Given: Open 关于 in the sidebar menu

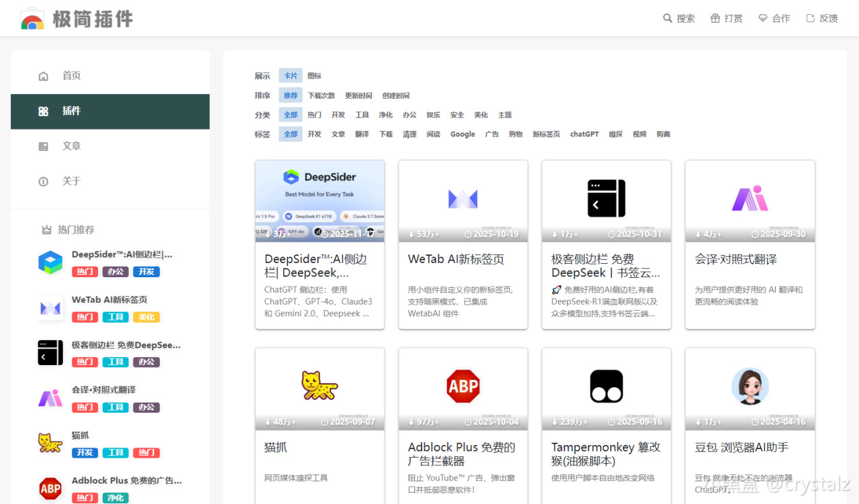Looking at the screenshot, I should [110, 181].
